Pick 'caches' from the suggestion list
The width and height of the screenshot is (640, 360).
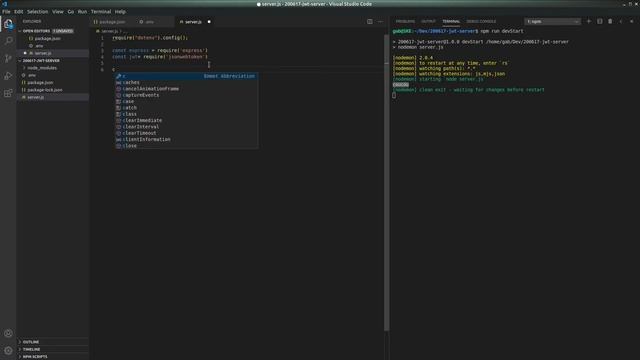coord(186,82)
